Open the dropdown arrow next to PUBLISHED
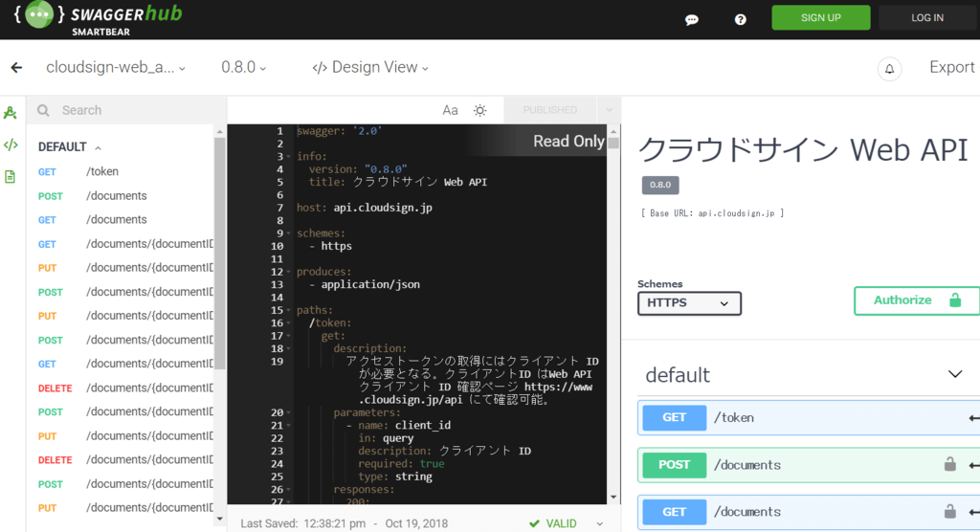The height and width of the screenshot is (532, 980). [610, 110]
